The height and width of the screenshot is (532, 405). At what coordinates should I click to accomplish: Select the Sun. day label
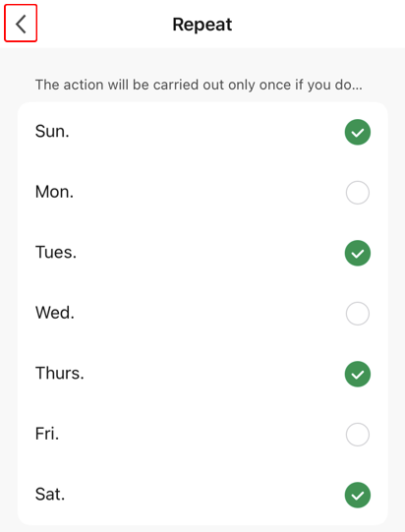tap(52, 132)
